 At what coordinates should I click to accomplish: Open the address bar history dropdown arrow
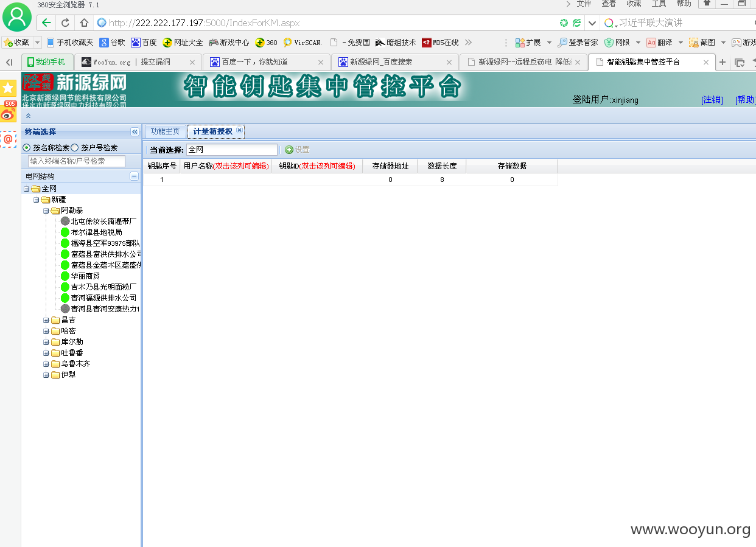point(592,23)
